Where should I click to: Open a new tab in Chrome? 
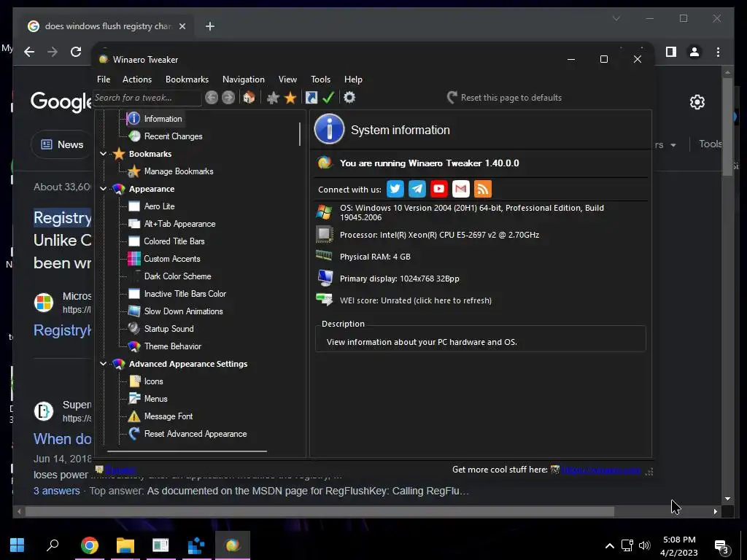coord(210,26)
